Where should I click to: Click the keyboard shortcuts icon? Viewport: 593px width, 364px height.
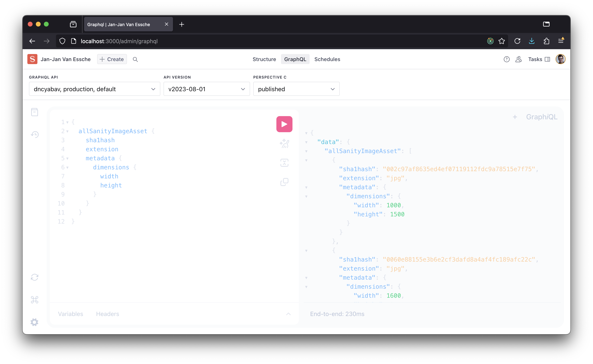[35, 301]
